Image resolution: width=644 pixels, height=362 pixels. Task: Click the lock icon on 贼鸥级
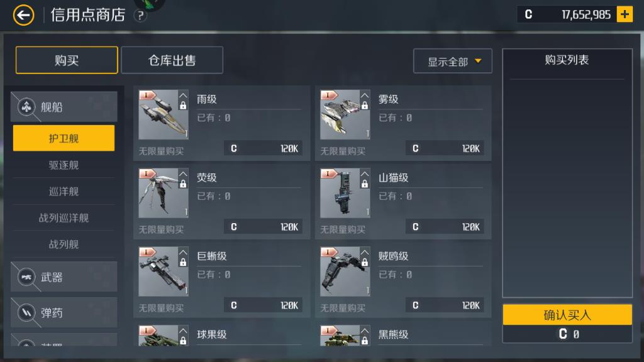(x=365, y=262)
